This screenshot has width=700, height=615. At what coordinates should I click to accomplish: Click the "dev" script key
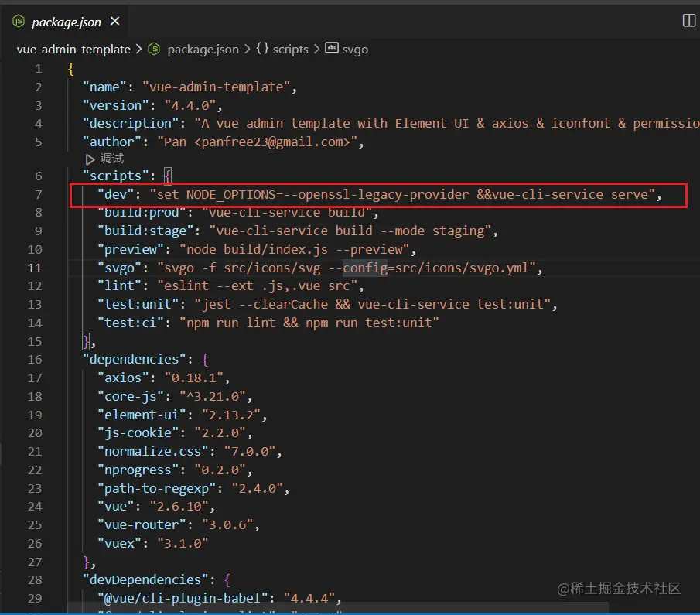pyautogui.click(x=116, y=194)
